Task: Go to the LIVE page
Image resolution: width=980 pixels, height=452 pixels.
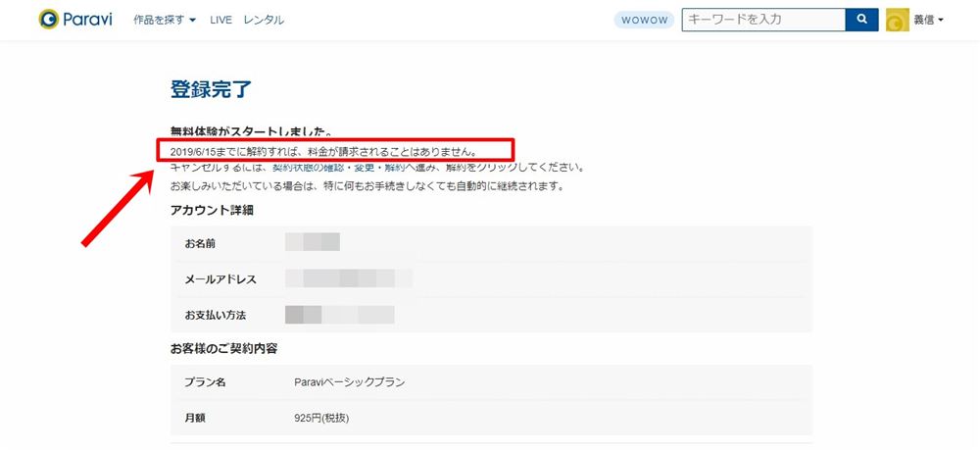Action: (x=220, y=20)
